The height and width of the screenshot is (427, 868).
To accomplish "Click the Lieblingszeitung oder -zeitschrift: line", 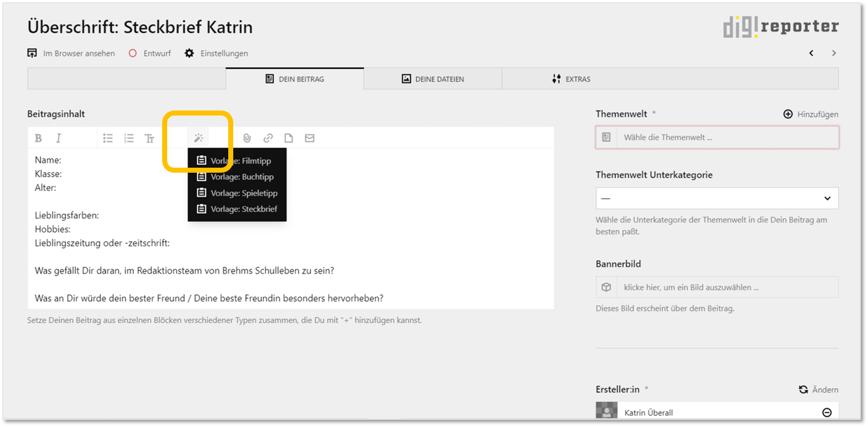I will point(102,243).
